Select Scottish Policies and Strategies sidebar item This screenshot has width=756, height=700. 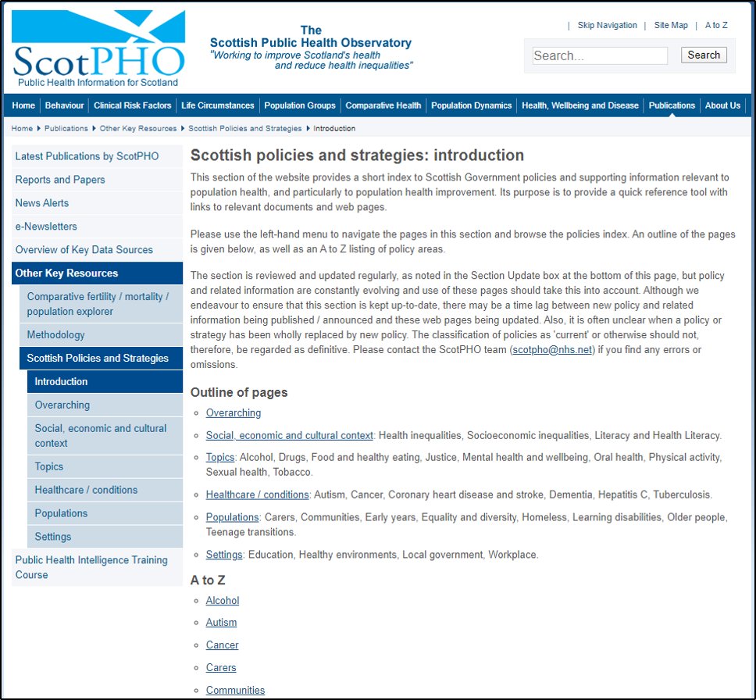tap(101, 358)
